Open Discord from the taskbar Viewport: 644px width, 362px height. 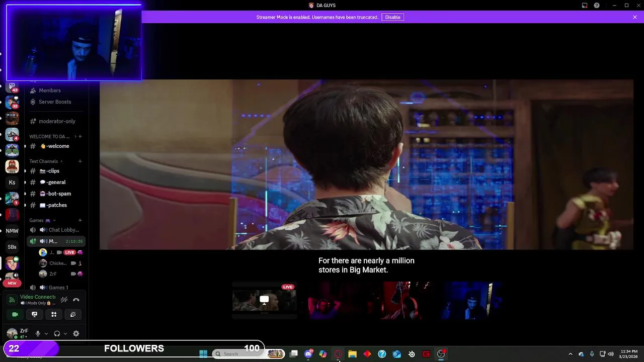click(308, 354)
